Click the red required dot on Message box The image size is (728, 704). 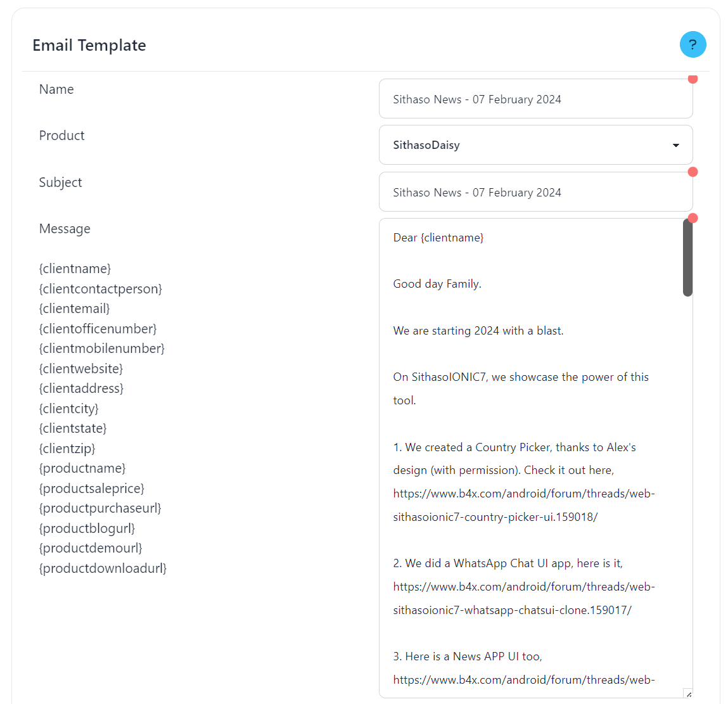(x=693, y=218)
